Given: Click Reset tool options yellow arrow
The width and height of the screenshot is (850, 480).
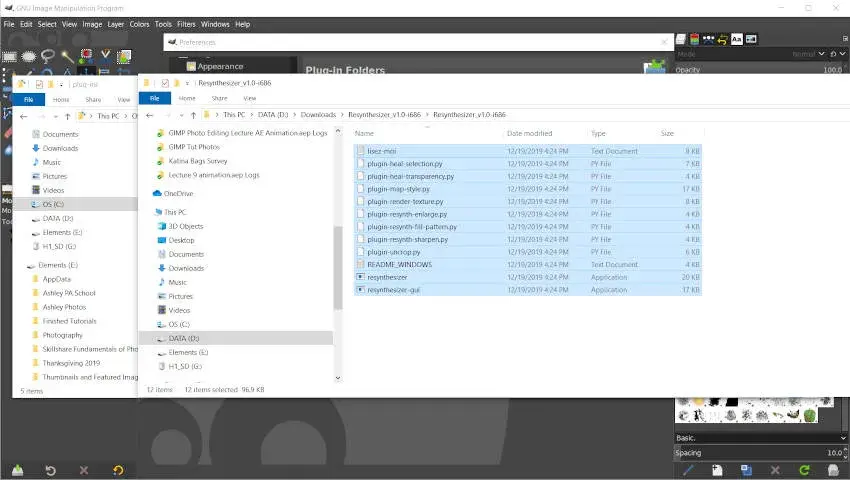Looking at the screenshot, I should click(x=118, y=470).
